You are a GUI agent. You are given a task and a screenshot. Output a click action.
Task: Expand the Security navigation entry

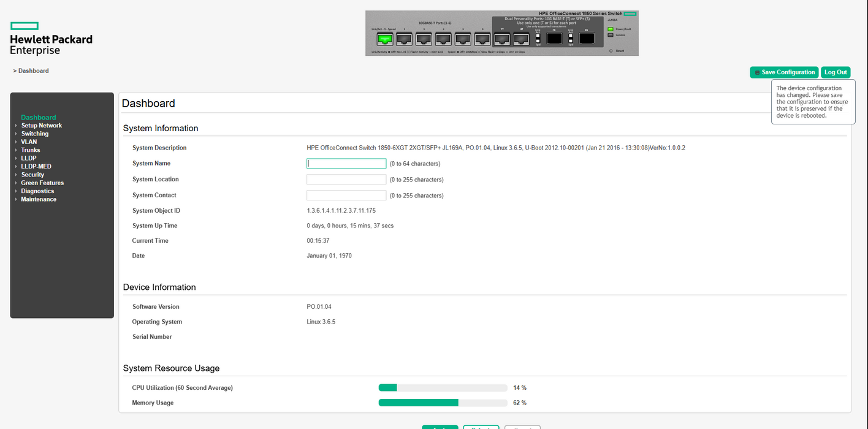pyautogui.click(x=34, y=174)
